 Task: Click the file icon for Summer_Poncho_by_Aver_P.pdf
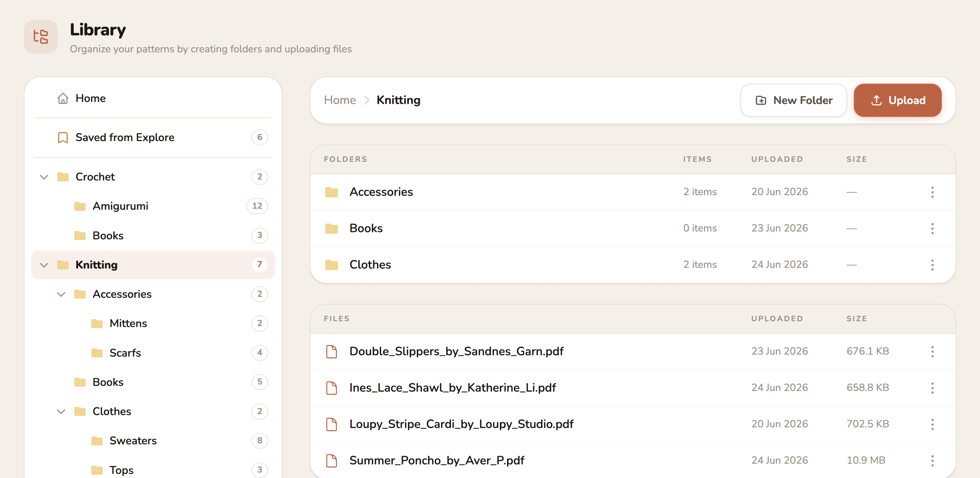[x=331, y=461]
